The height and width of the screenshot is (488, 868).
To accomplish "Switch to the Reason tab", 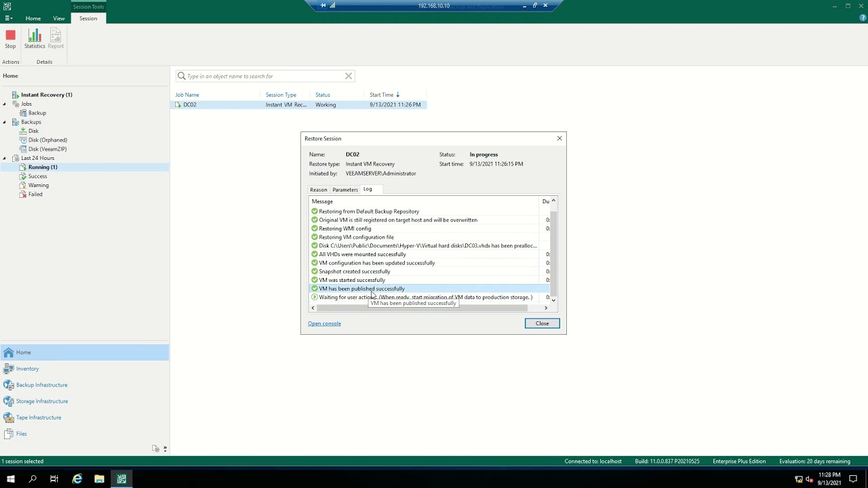I will pos(318,190).
